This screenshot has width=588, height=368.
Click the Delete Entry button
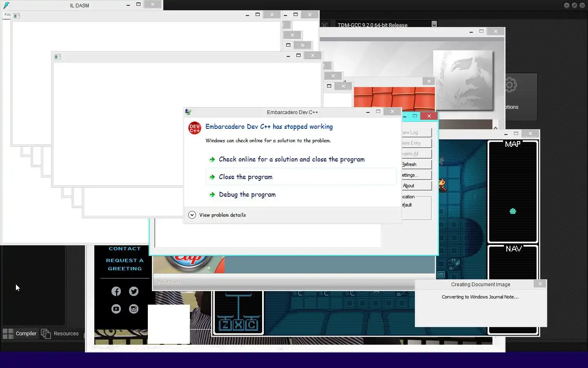416,143
